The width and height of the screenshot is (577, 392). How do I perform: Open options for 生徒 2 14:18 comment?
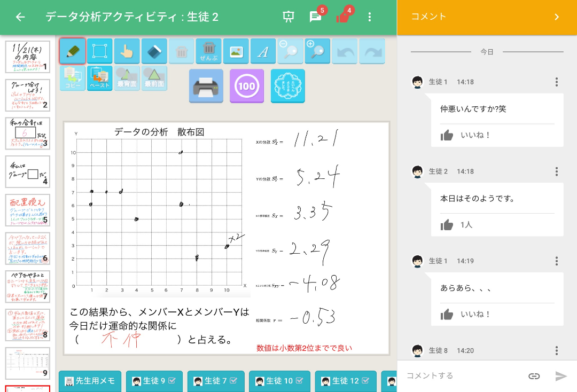tap(556, 171)
